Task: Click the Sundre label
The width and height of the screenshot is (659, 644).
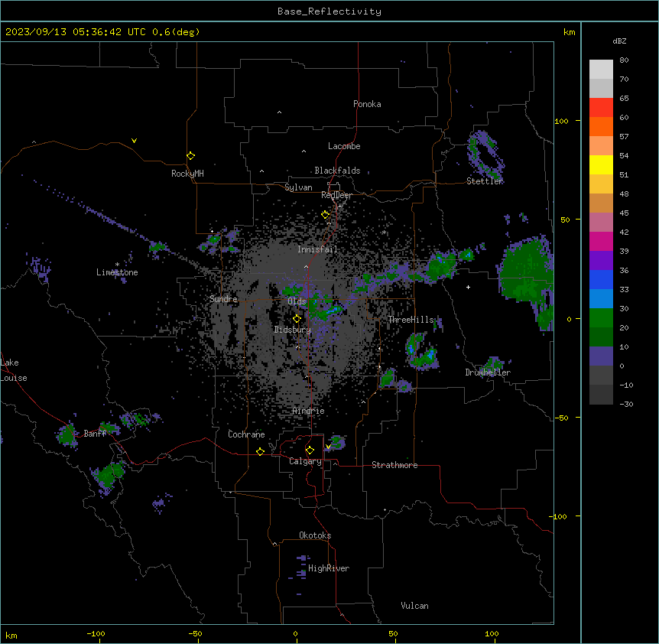Action: coord(223,299)
